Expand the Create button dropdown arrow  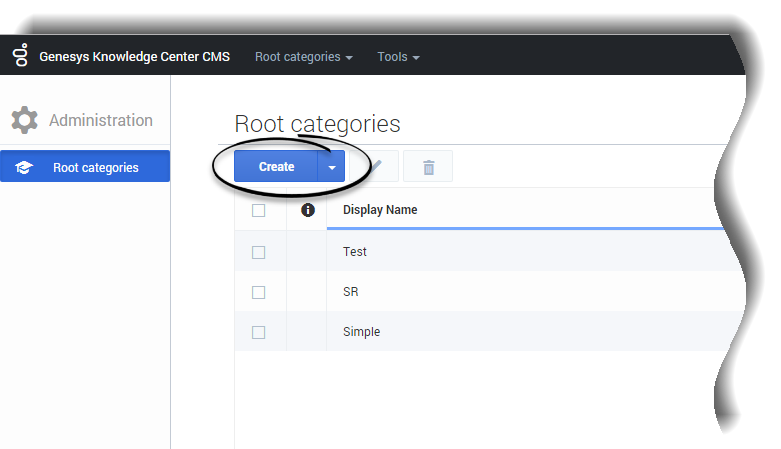tap(331, 167)
